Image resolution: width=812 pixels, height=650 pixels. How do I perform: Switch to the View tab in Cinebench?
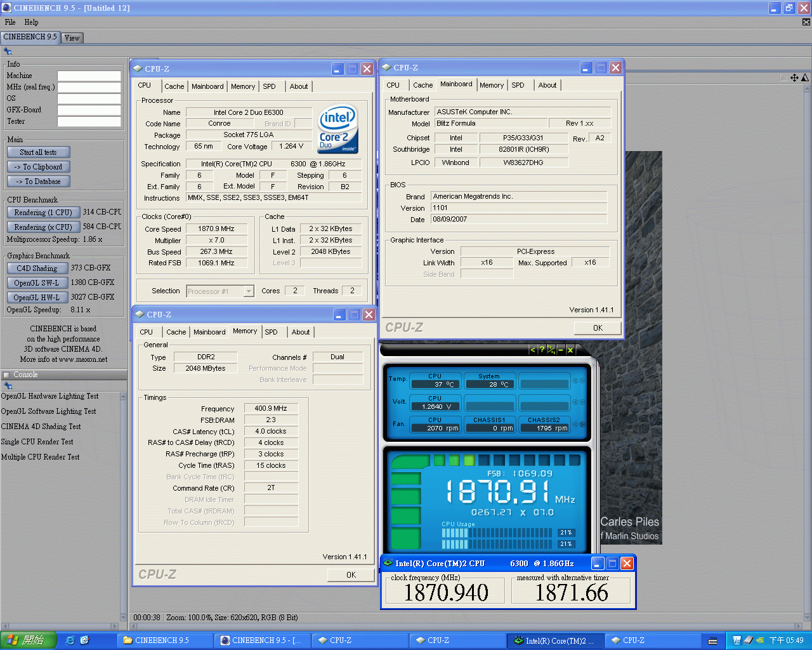click(72, 38)
